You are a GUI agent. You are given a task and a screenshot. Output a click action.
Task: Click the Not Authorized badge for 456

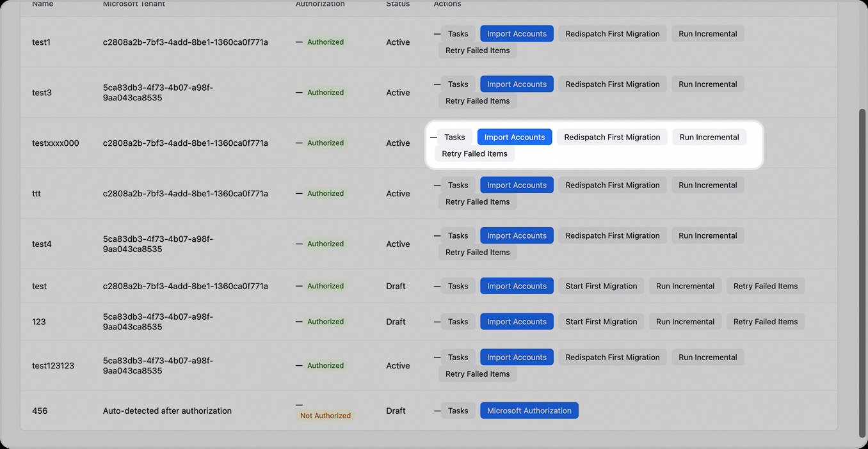[325, 416]
